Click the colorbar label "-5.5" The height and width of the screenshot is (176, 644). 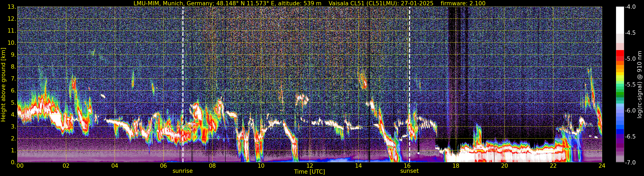click(x=630, y=85)
